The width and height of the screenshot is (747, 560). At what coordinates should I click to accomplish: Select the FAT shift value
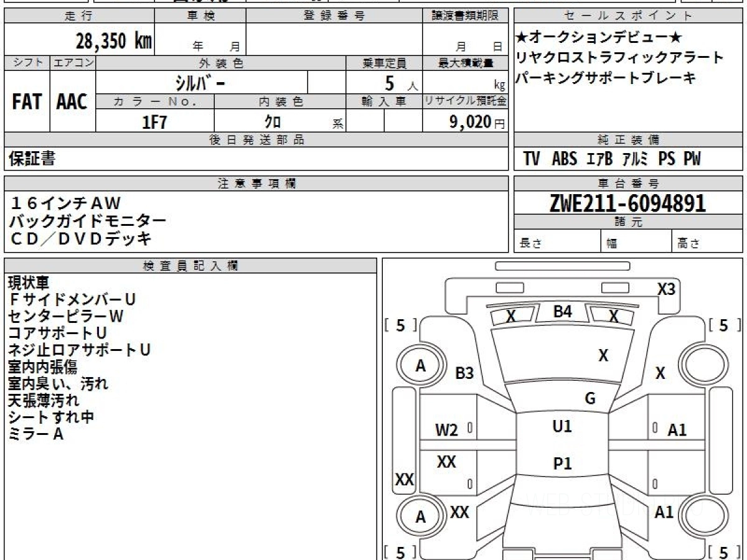(27, 101)
